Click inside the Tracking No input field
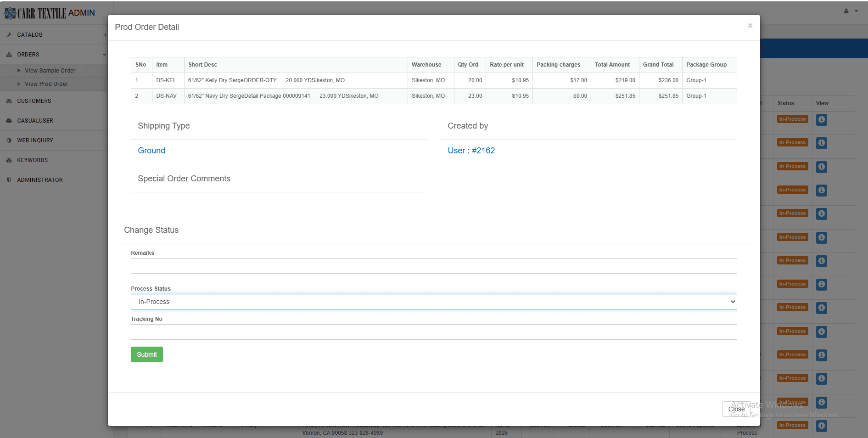Screen dimensions: 868x438 (x=433, y=332)
